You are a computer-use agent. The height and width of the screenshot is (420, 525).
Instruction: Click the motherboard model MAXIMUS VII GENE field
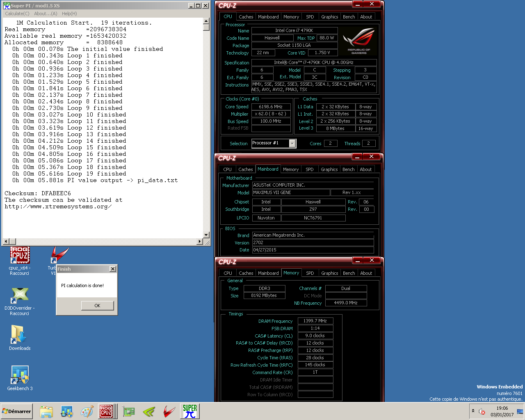[x=291, y=192]
